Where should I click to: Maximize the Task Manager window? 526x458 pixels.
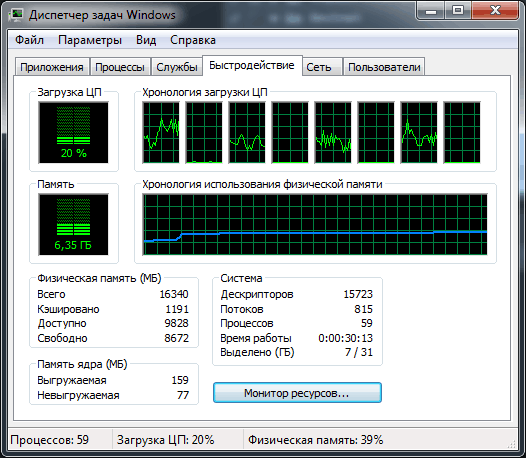coord(458,11)
